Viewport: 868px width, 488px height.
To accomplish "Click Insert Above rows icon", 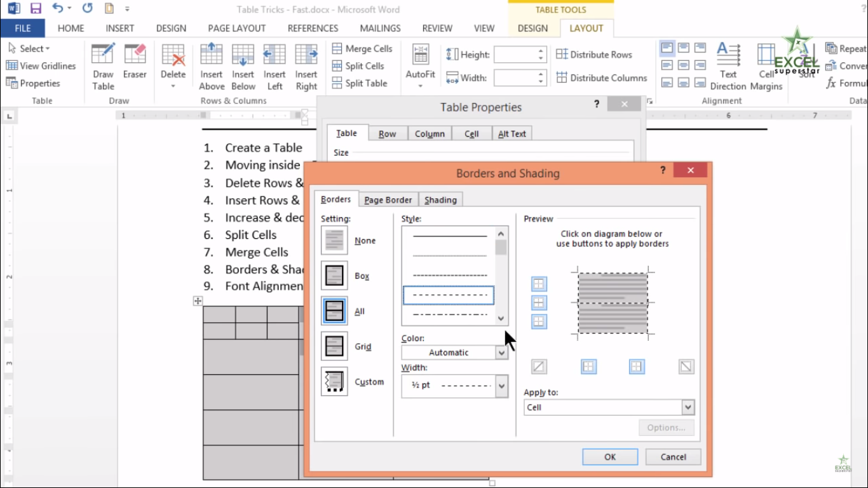I will (212, 67).
